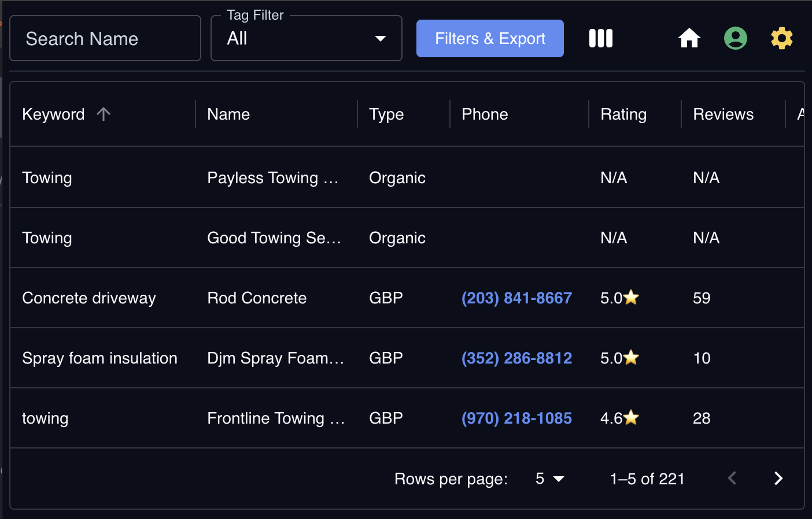This screenshot has width=812, height=519.
Task: Click the 59 reviews cell
Action: [702, 298]
